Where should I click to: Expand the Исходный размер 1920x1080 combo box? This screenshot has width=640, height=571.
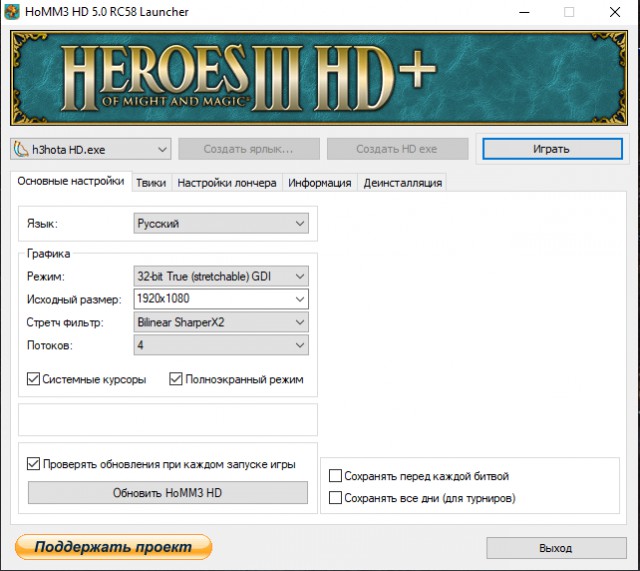(221, 299)
